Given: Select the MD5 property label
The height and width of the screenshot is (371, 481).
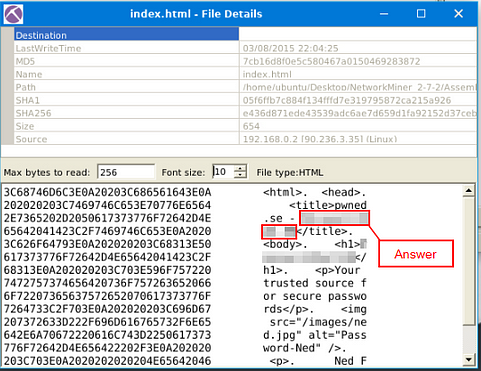Looking at the screenshot, I should pyautogui.click(x=25, y=61).
